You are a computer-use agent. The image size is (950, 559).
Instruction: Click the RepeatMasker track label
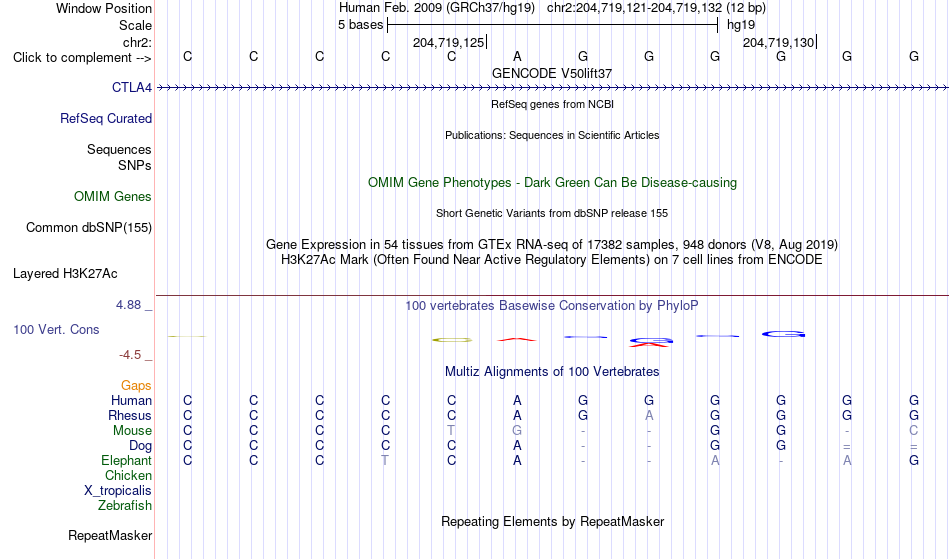pos(110,536)
